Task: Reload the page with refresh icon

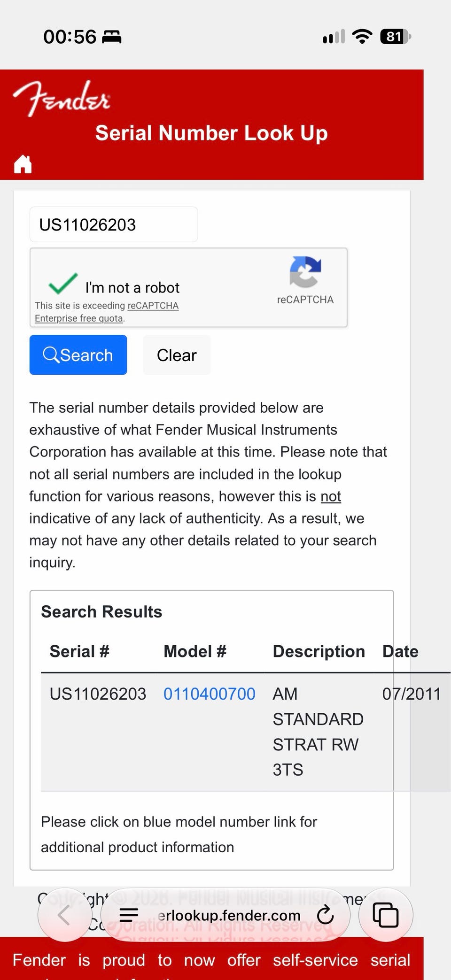Action: pyautogui.click(x=325, y=915)
